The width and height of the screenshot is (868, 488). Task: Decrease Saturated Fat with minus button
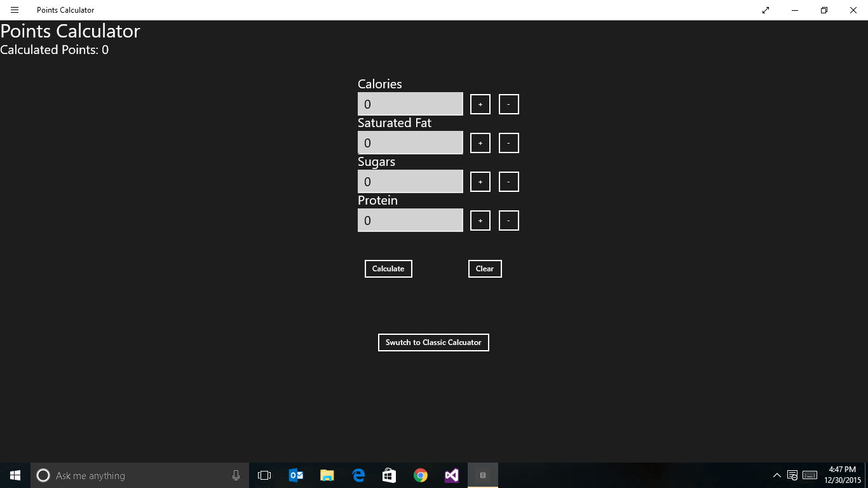click(509, 143)
